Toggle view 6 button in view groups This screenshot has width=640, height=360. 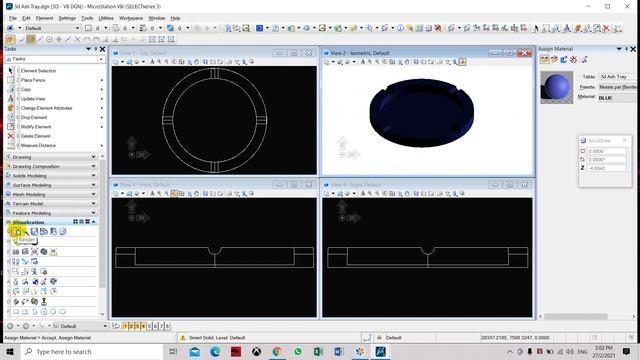click(156, 326)
